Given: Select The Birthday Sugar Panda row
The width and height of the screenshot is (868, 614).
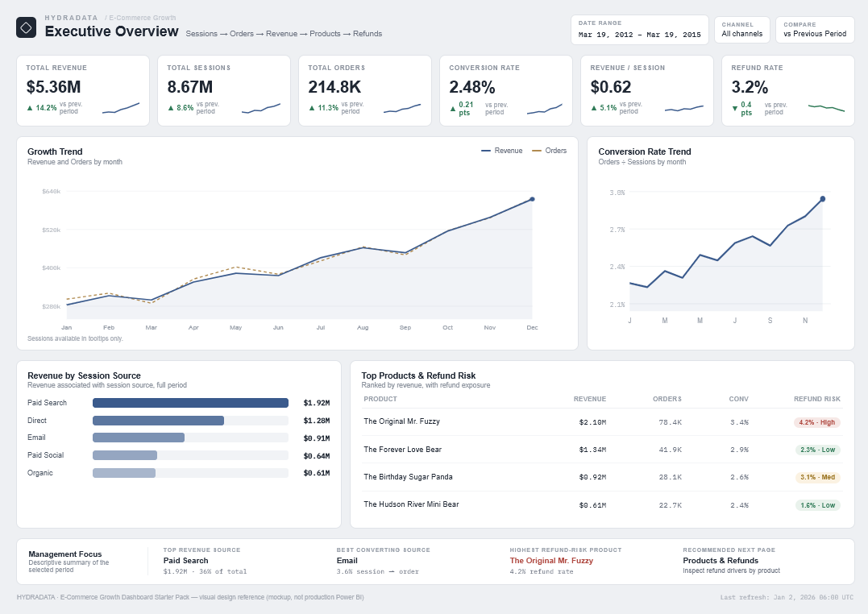Looking at the screenshot, I should point(602,477).
